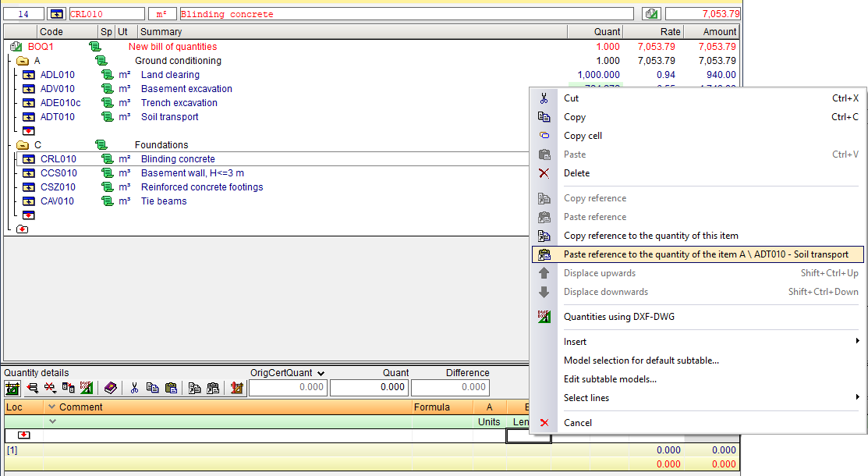Click copy reference icon in Quantity details toolbar
Image resolution: width=868 pixels, height=476 pixels.
[x=194, y=388]
